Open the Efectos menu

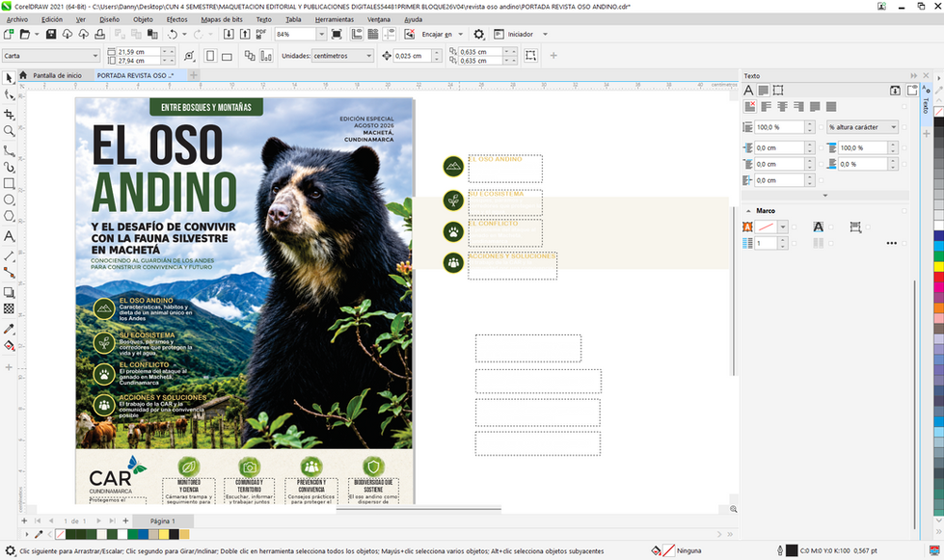coord(177,19)
